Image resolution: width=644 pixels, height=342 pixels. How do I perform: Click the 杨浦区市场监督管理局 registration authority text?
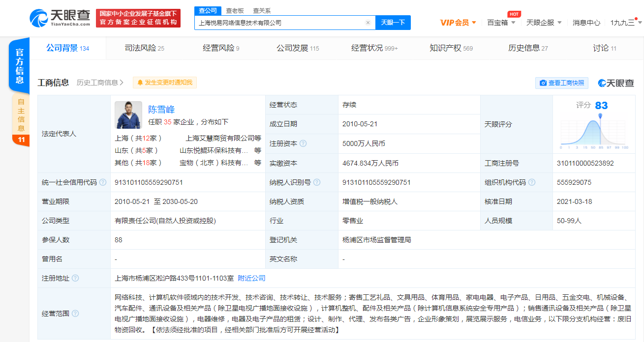click(377, 240)
